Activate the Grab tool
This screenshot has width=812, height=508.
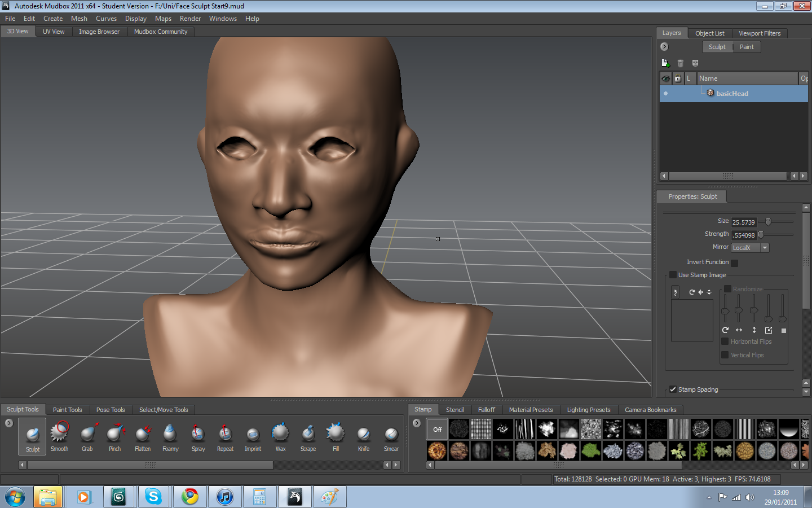pyautogui.click(x=87, y=436)
